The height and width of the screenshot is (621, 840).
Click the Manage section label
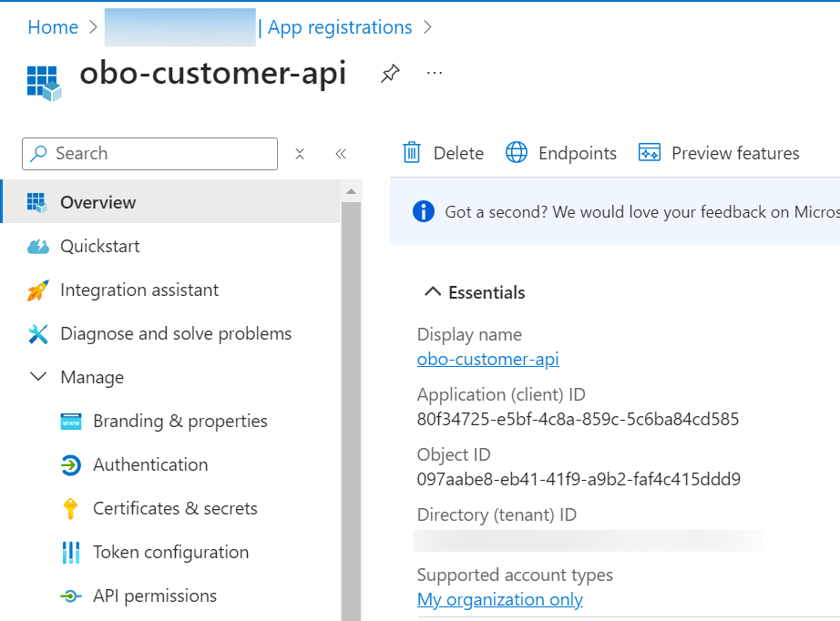[92, 377]
